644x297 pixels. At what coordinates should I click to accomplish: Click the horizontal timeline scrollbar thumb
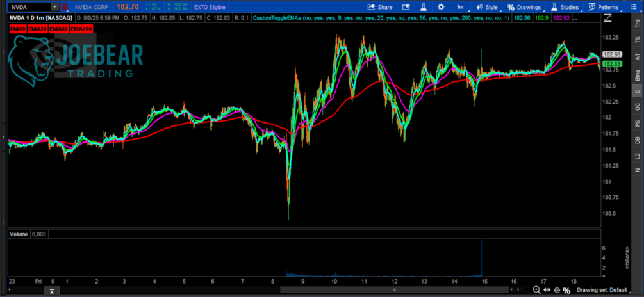pos(394,289)
